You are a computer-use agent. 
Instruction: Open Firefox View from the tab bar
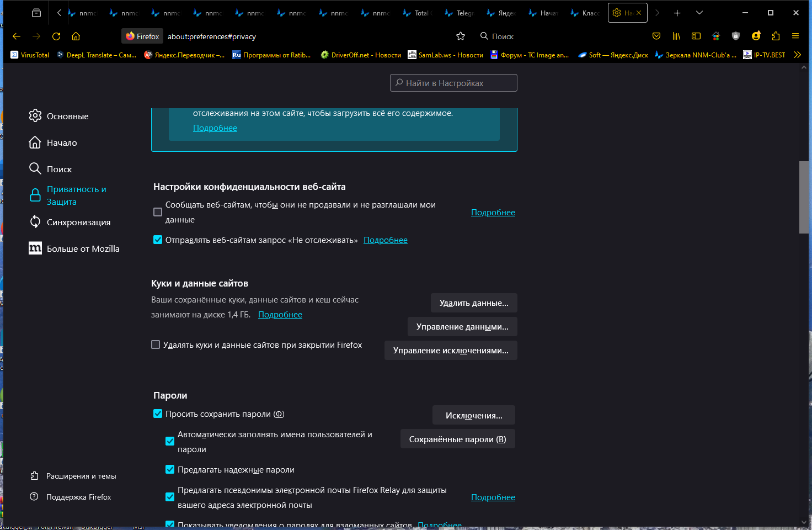pos(36,13)
